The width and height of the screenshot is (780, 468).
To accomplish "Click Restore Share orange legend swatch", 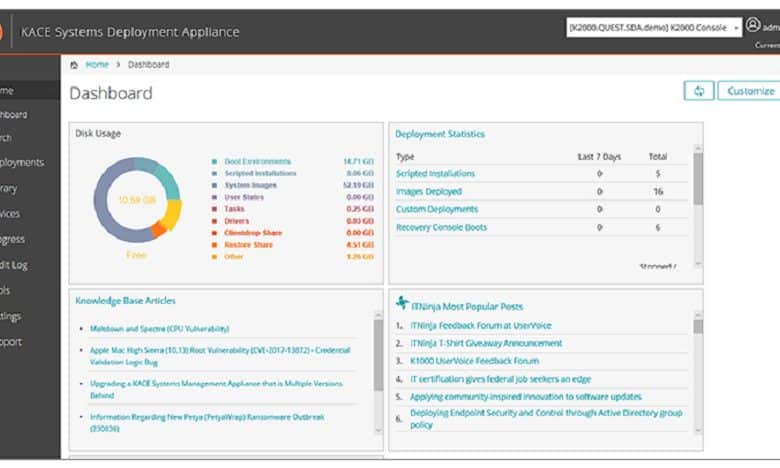I will pyautogui.click(x=214, y=245).
